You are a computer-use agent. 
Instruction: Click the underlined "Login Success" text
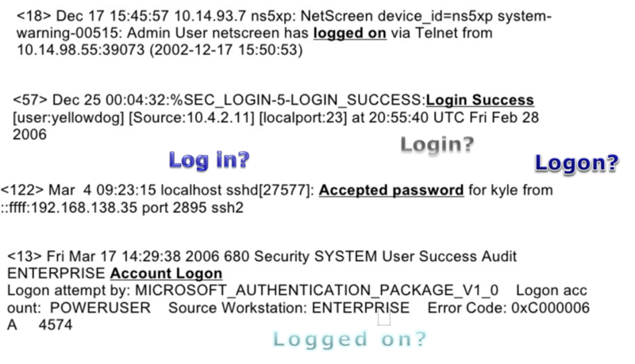click(x=479, y=101)
